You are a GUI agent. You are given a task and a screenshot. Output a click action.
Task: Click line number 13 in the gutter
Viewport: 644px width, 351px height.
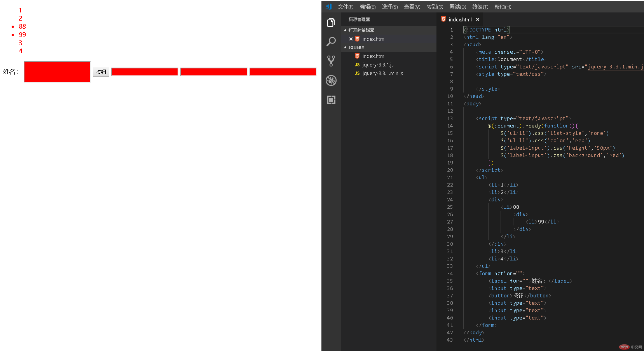pyautogui.click(x=450, y=118)
